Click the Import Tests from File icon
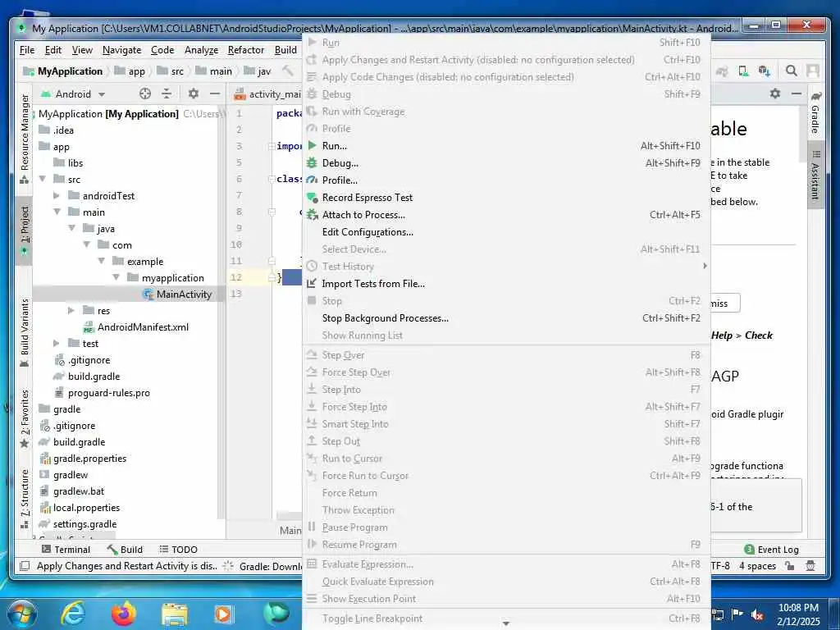This screenshot has height=630, width=840. pyautogui.click(x=312, y=283)
